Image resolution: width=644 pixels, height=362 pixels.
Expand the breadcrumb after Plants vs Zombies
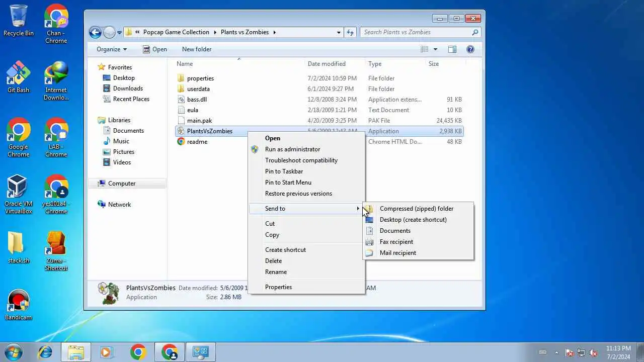point(275,32)
